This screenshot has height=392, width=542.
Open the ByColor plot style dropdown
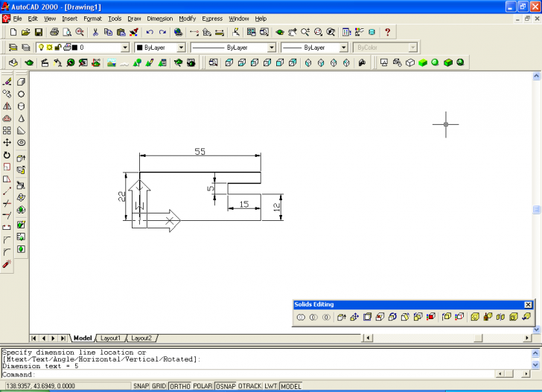coord(412,48)
